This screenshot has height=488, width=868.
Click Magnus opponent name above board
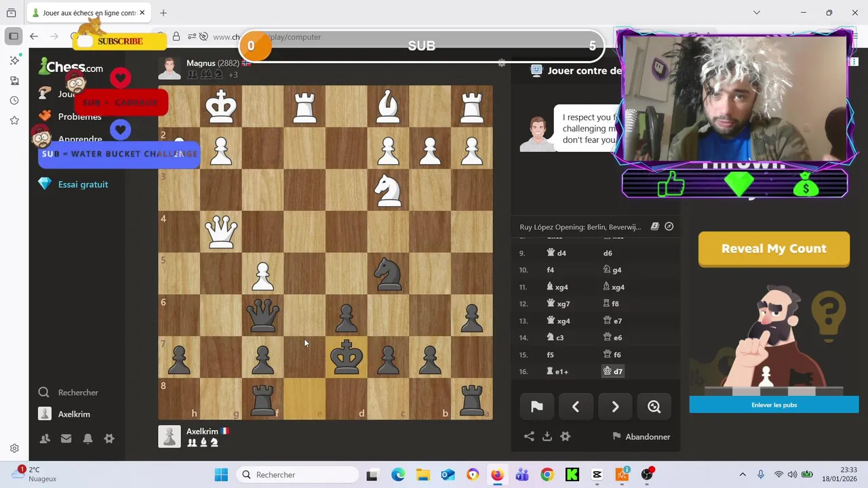click(x=201, y=63)
